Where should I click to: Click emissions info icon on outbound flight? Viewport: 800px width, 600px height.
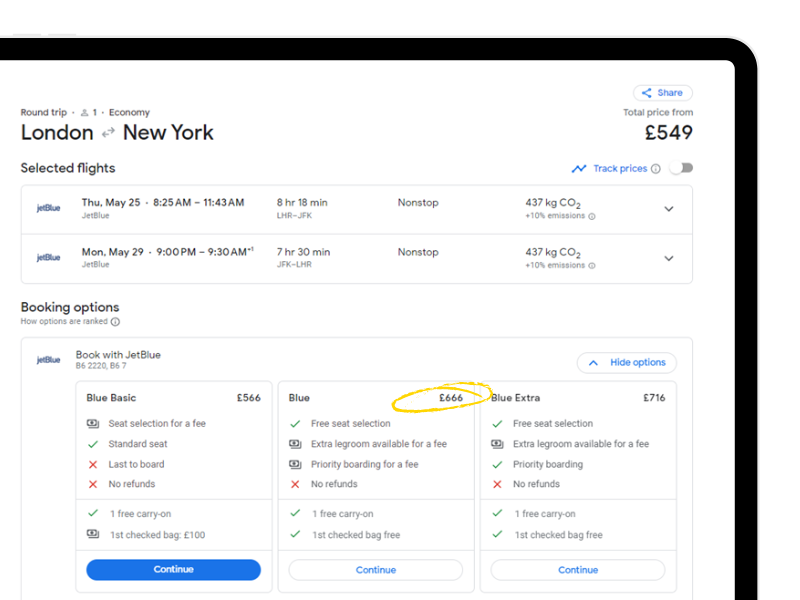coord(592,216)
